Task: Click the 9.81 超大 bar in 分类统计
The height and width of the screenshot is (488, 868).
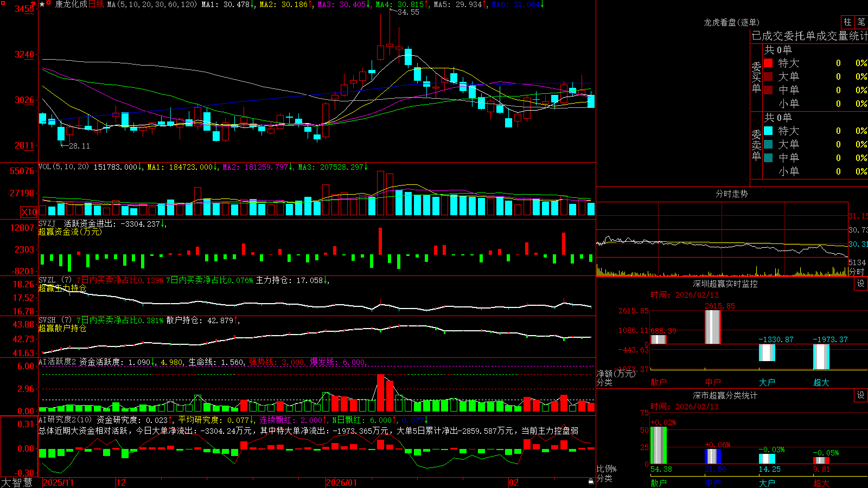Action: [x=821, y=461]
